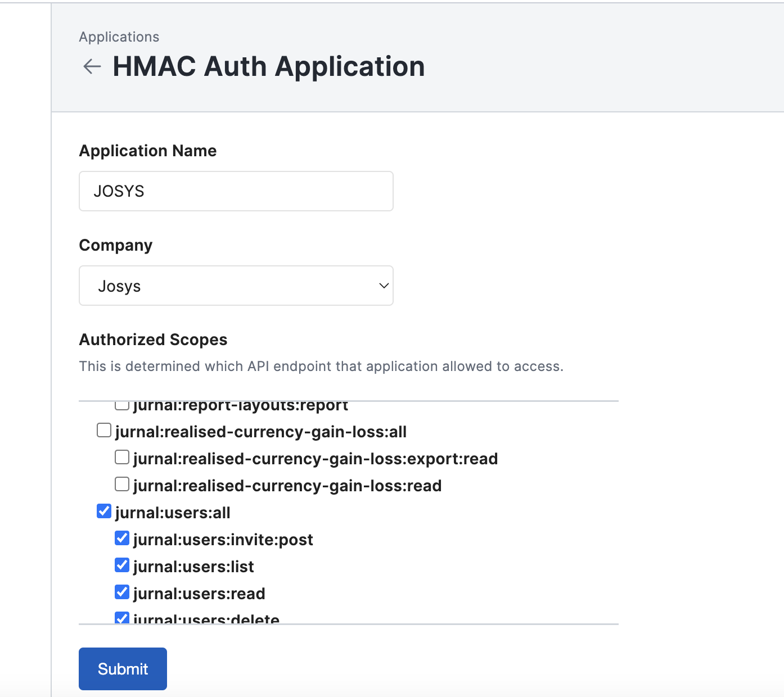
Task: Click the HMAC Auth Application page title
Action: 268,66
